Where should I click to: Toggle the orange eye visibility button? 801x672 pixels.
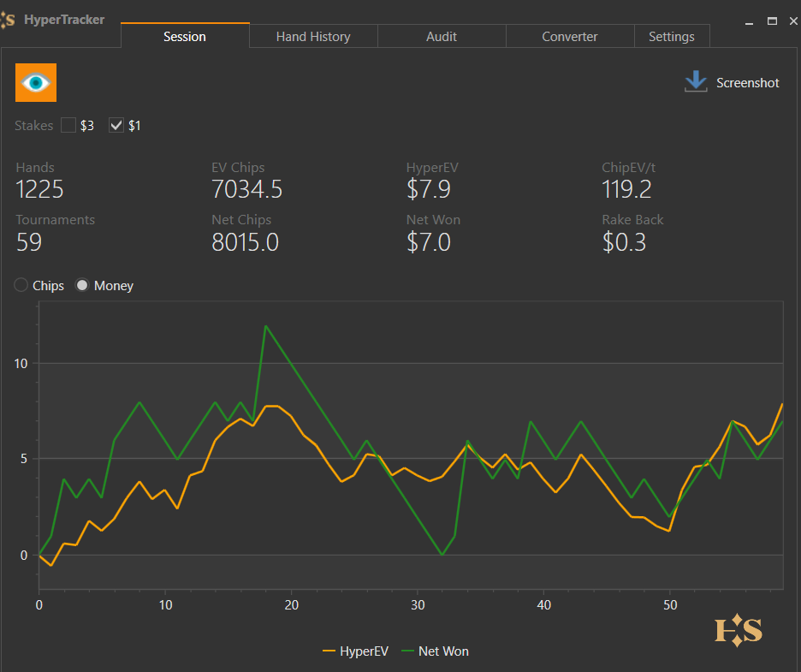click(36, 83)
